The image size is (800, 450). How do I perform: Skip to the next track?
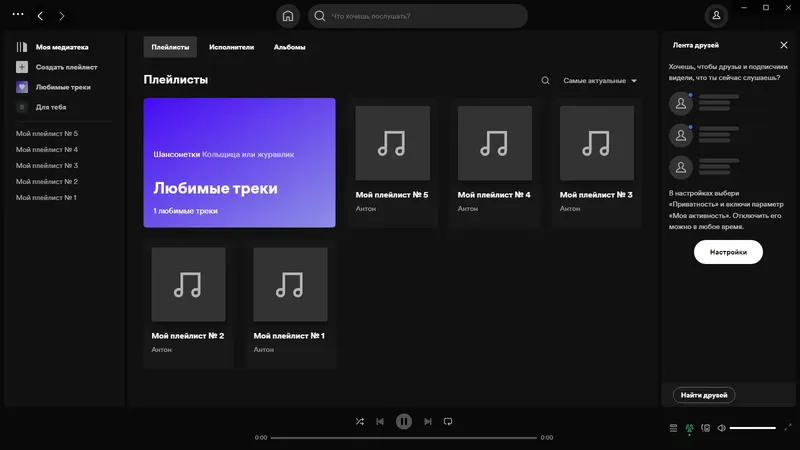coord(428,421)
